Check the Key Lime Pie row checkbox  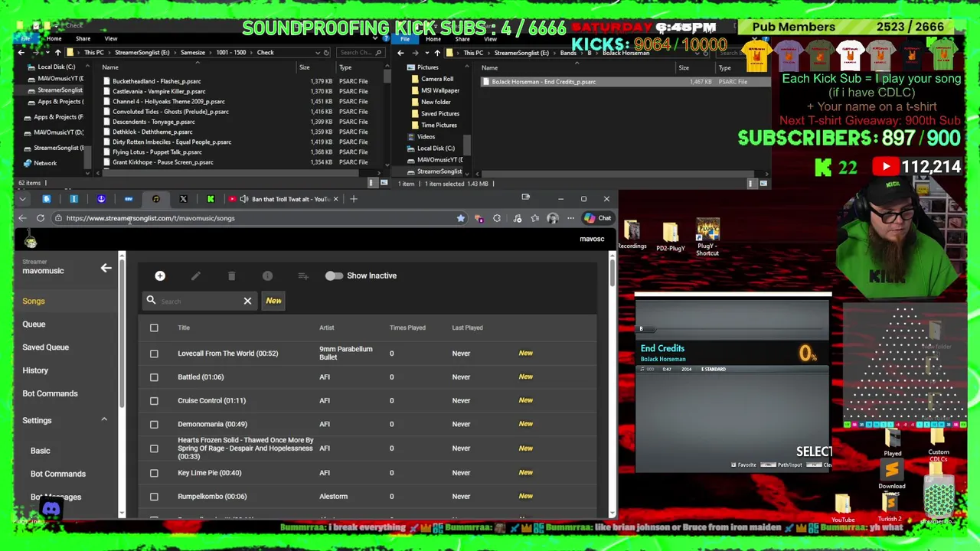154,473
